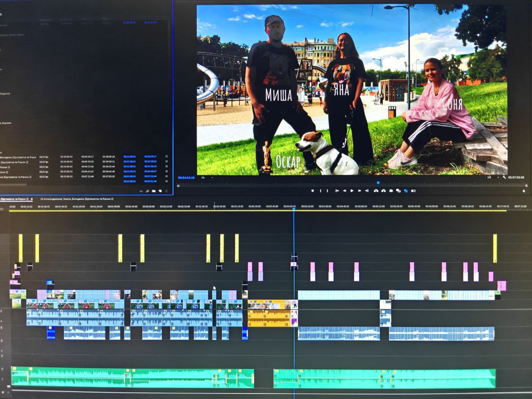532x399 pixels.
Task: Click the Find magnifier in Project panel
Action: (147, 191)
